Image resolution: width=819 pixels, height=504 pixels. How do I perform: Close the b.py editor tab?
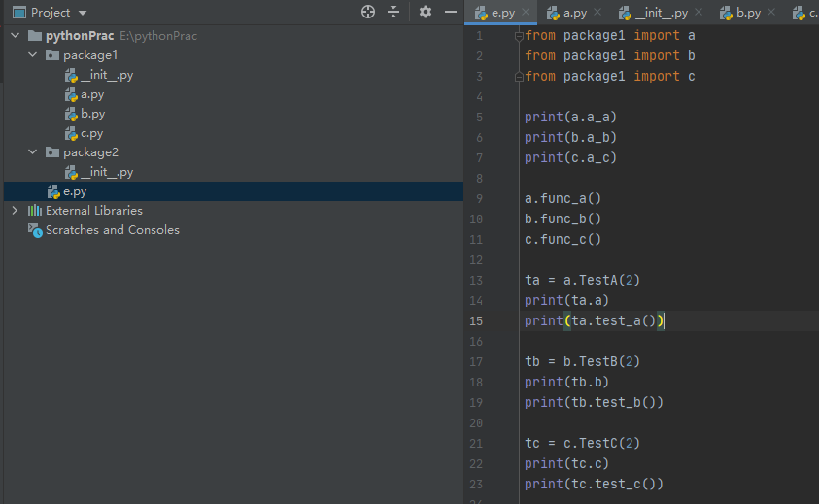coord(771,12)
